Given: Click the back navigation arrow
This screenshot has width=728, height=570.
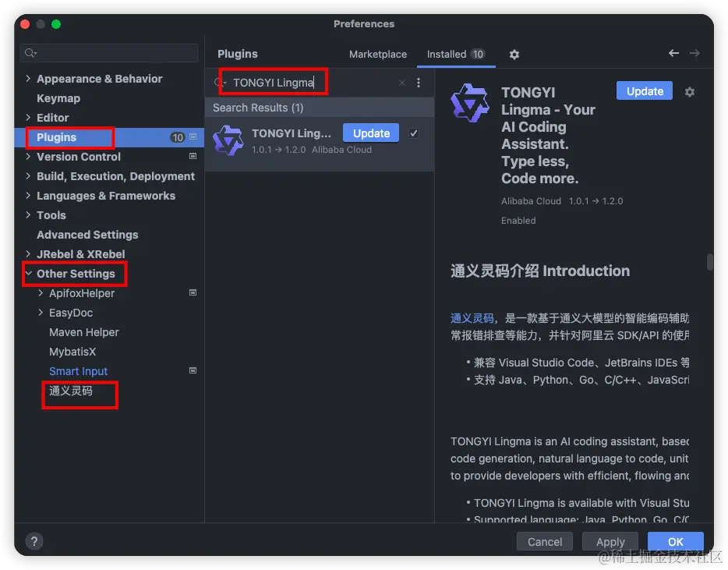Looking at the screenshot, I should (x=673, y=54).
